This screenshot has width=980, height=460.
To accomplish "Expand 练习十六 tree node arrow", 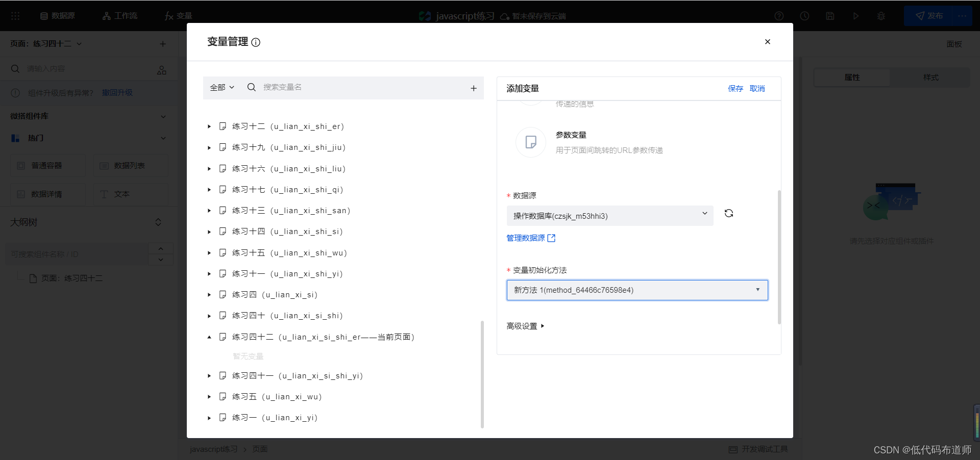I will pos(209,169).
